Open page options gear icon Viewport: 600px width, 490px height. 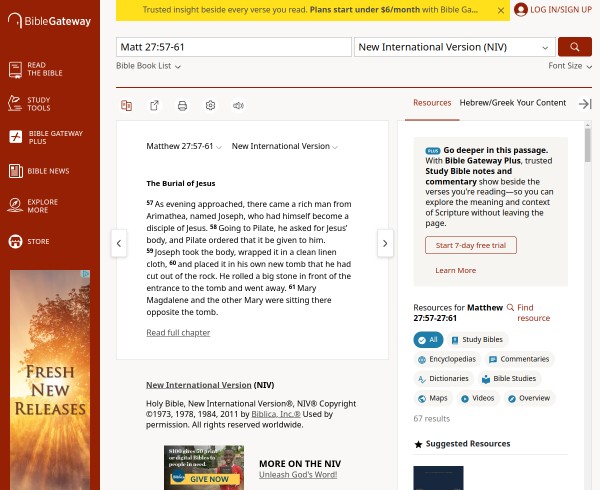click(x=210, y=105)
